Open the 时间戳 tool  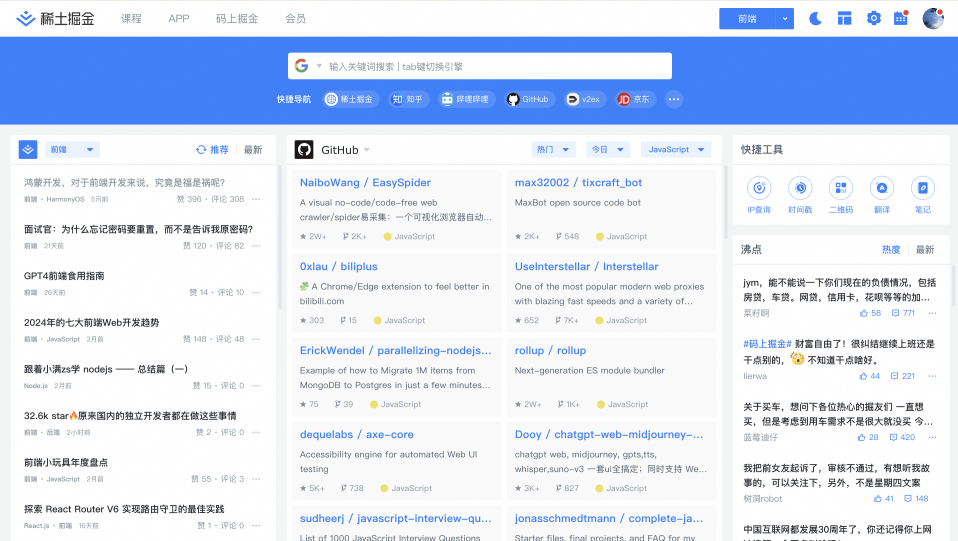click(x=800, y=195)
